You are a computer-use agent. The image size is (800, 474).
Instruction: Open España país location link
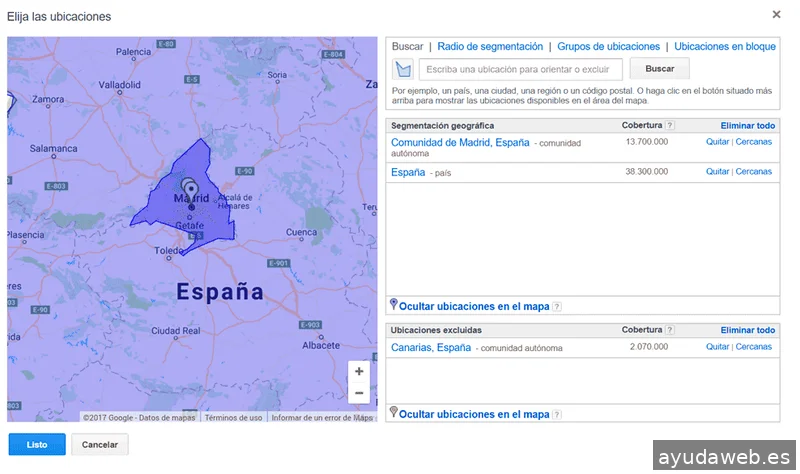point(408,172)
